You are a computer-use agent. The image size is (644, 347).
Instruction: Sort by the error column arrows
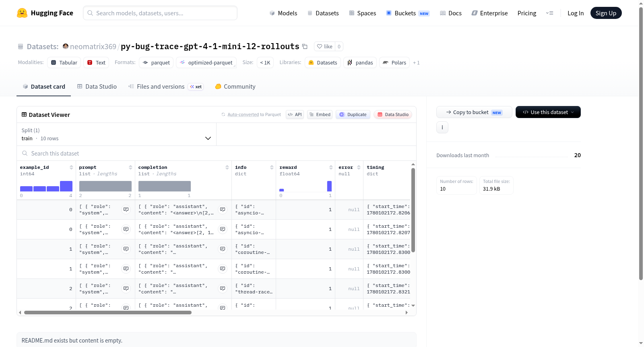[x=359, y=167]
